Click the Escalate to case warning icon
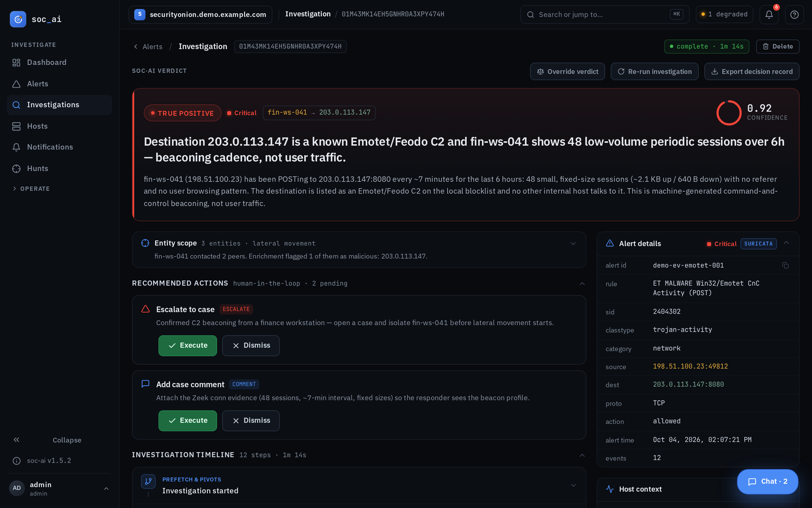The height and width of the screenshot is (508, 812). pos(145,309)
